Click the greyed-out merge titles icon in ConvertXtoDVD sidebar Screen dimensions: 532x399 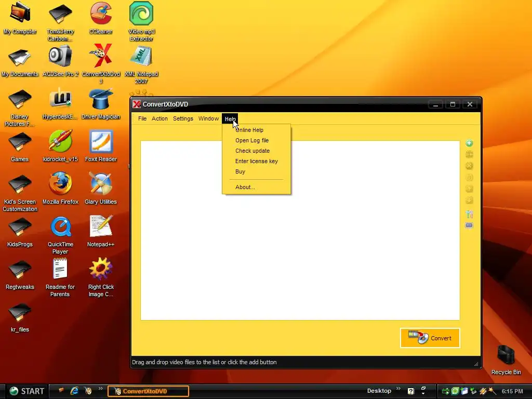click(x=469, y=154)
